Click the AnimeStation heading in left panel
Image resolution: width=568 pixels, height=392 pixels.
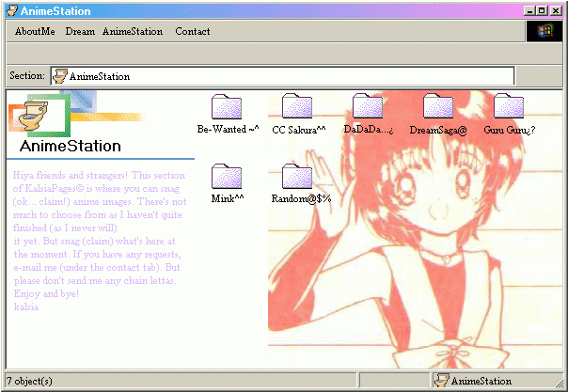pos(71,147)
